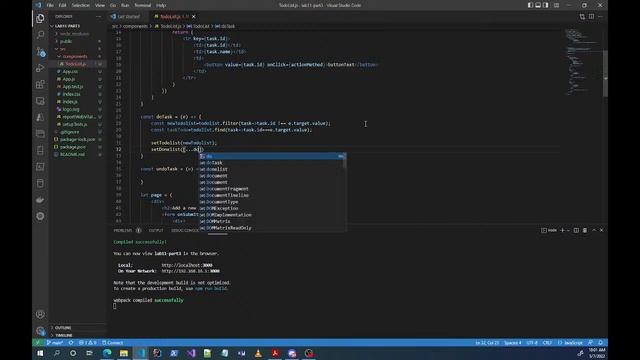Toggle the primary side bar layout button

[x=530, y=5]
